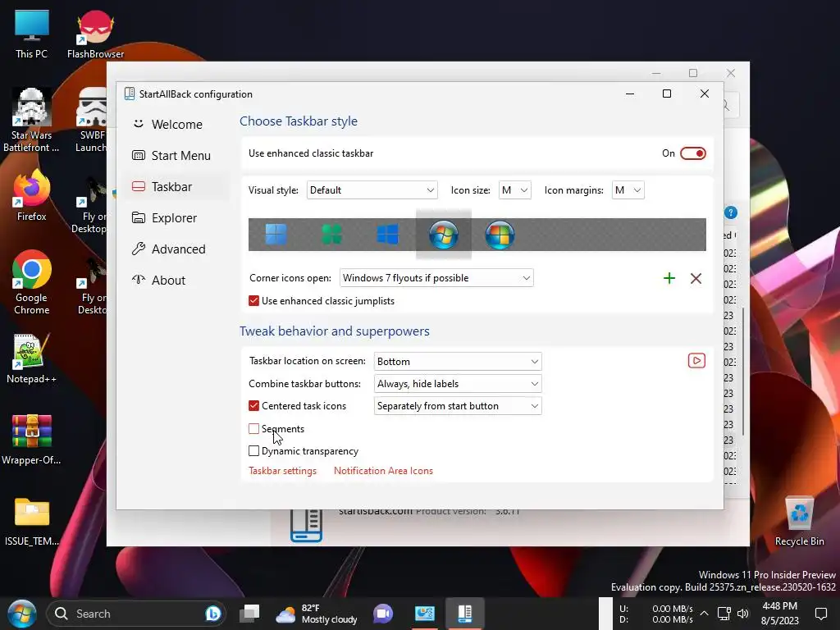
Task: Enable the Segments checkbox
Action: pyautogui.click(x=254, y=428)
